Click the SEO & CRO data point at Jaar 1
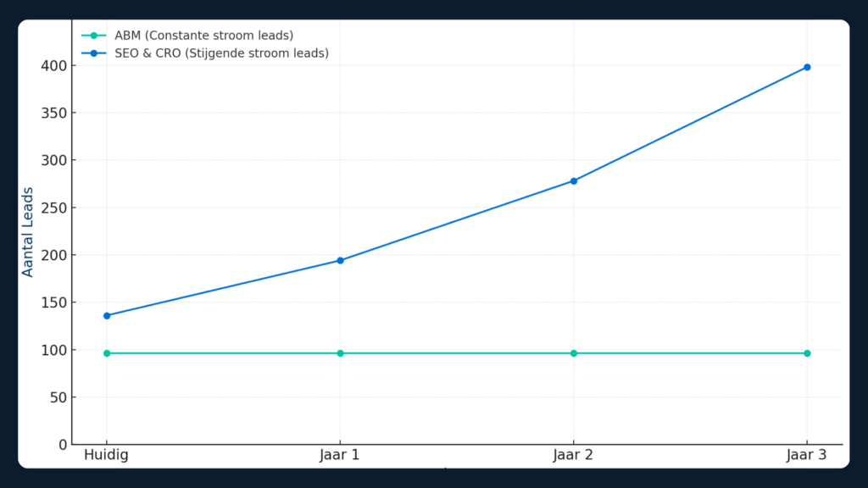 point(340,260)
